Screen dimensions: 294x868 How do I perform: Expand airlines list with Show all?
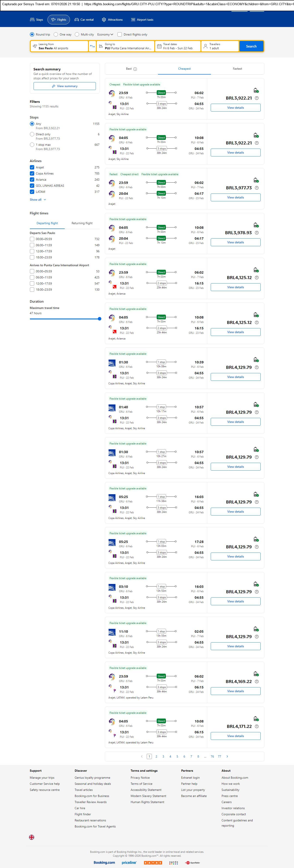[37, 200]
